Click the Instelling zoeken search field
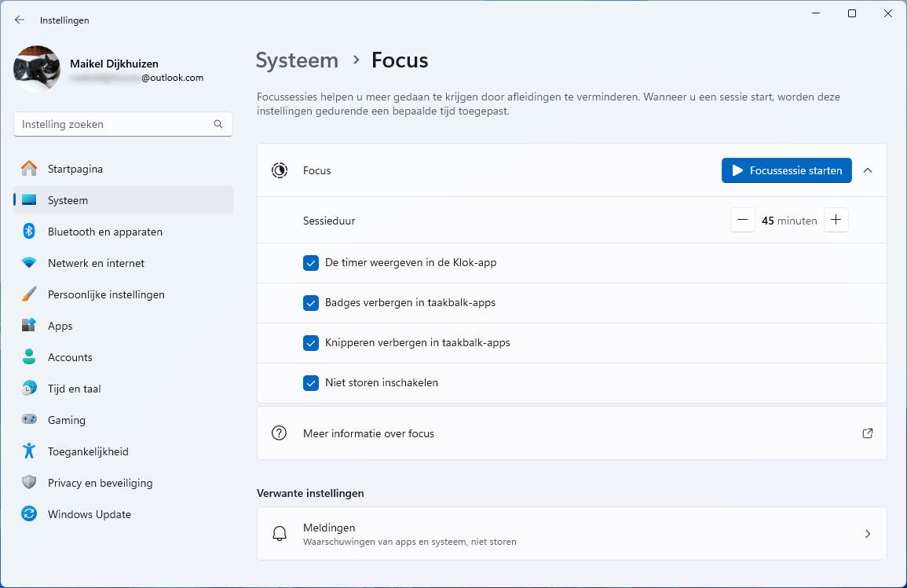Viewport: 907px width, 588px height. click(x=114, y=124)
